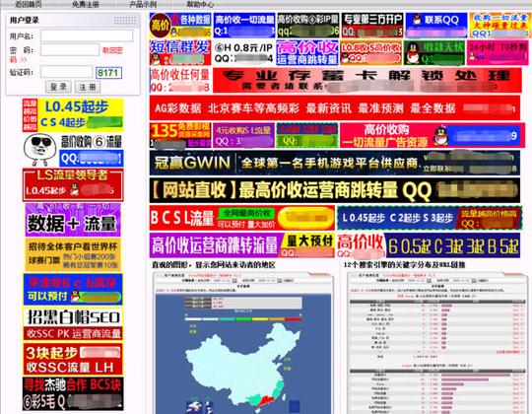This screenshot has height=414, width=532.
Task: Open the red 取回密码 link
Action: (x=112, y=50)
